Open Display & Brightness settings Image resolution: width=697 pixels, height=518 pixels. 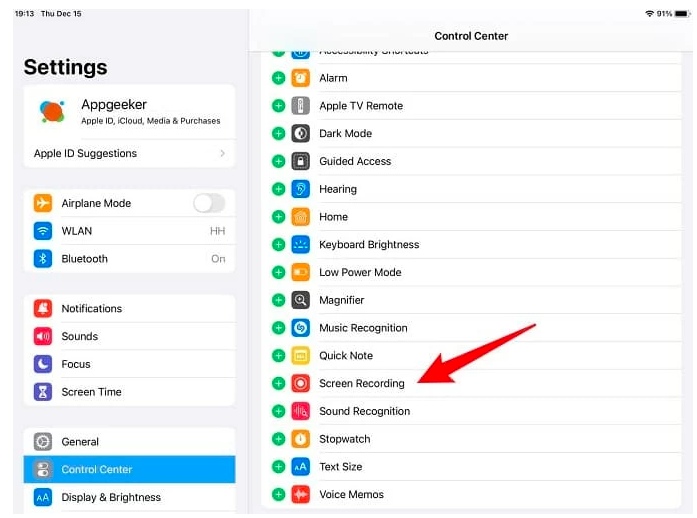(129, 497)
